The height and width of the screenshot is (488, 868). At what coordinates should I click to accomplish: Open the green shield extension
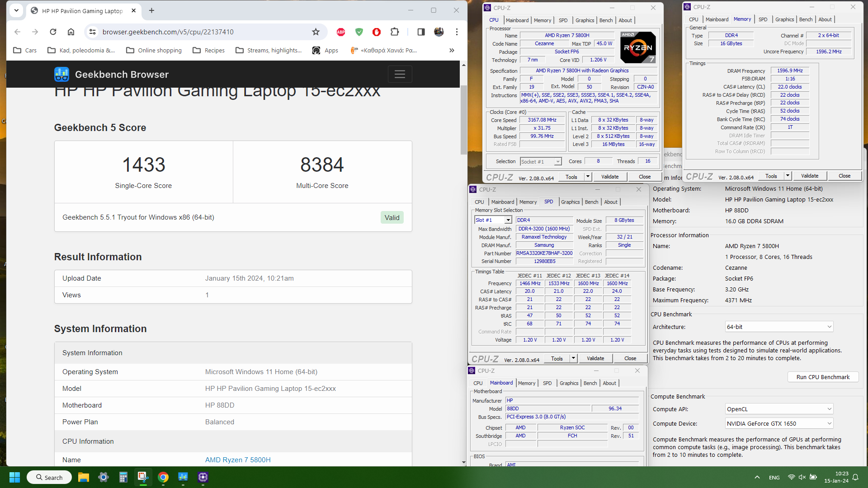359,32
